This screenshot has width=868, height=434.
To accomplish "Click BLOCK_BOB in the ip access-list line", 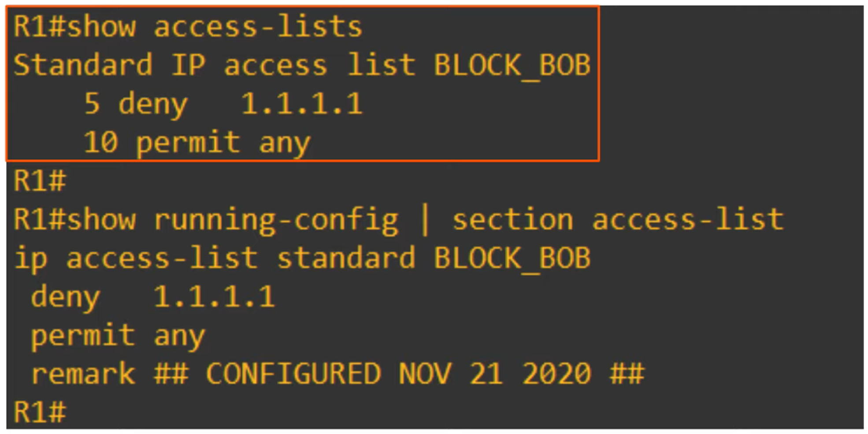I will click(x=512, y=258).
